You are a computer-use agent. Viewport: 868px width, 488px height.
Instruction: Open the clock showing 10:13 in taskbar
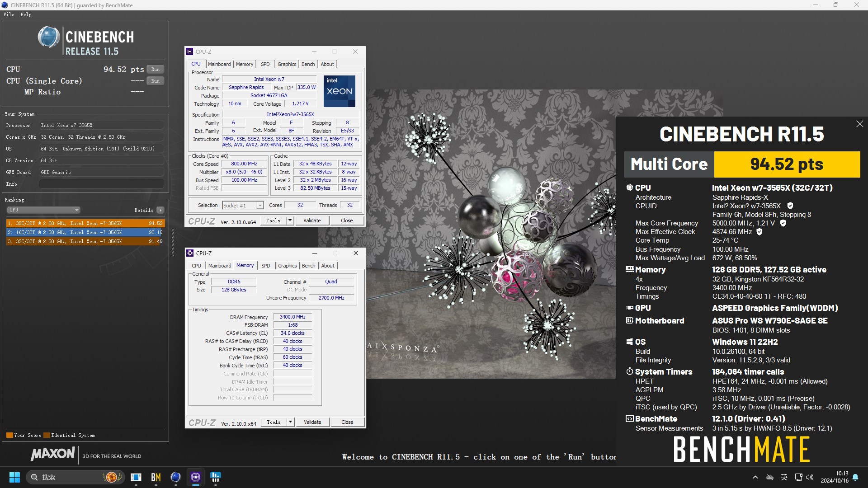[834, 477]
